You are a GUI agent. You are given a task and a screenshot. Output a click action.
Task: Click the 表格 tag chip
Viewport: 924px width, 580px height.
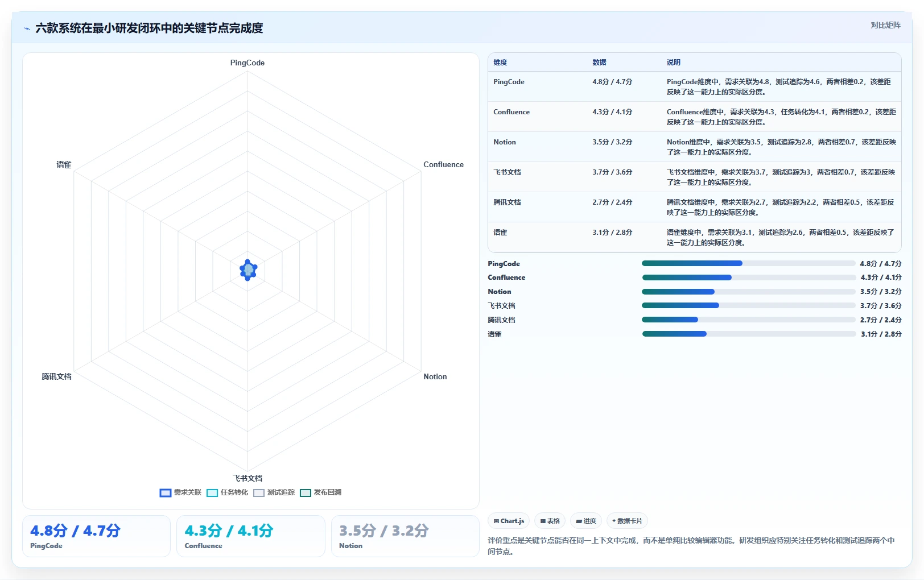click(550, 521)
